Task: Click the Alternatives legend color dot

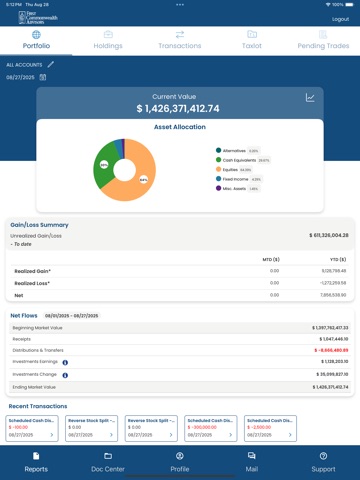Action: [x=218, y=150]
